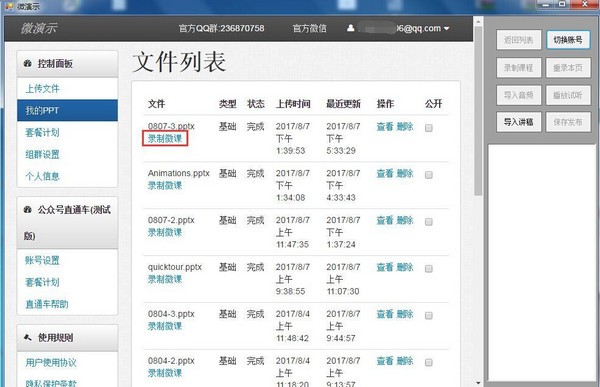Click the 公众号直通车 panel icon
The image size is (600, 387).
(28, 209)
